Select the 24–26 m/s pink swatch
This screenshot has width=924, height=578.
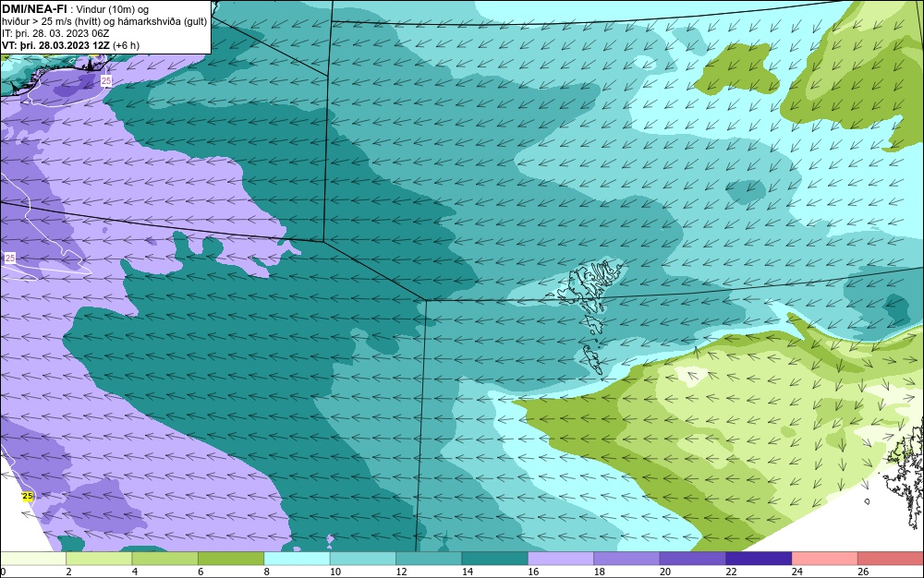pos(825,559)
